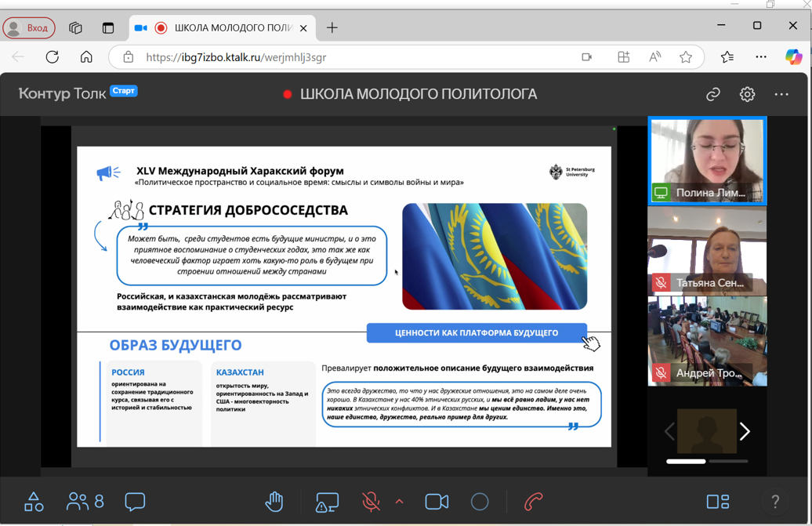The height and width of the screenshot is (526, 812).
Task: Open a new browser tab
Action: 332,28
